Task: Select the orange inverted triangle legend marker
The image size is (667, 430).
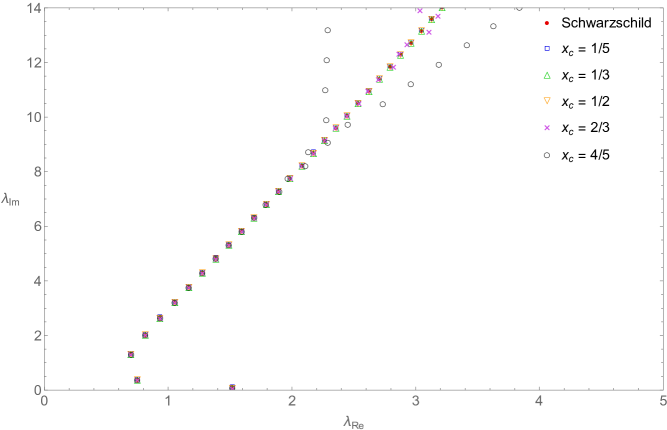Action: click(546, 101)
